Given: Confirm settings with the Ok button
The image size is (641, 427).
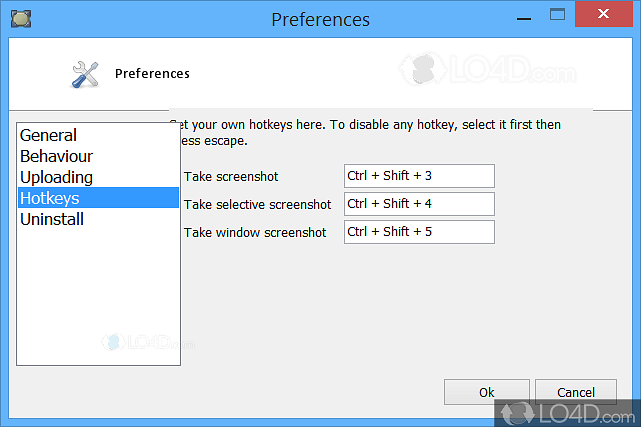Looking at the screenshot, I should tap(486, 392).
